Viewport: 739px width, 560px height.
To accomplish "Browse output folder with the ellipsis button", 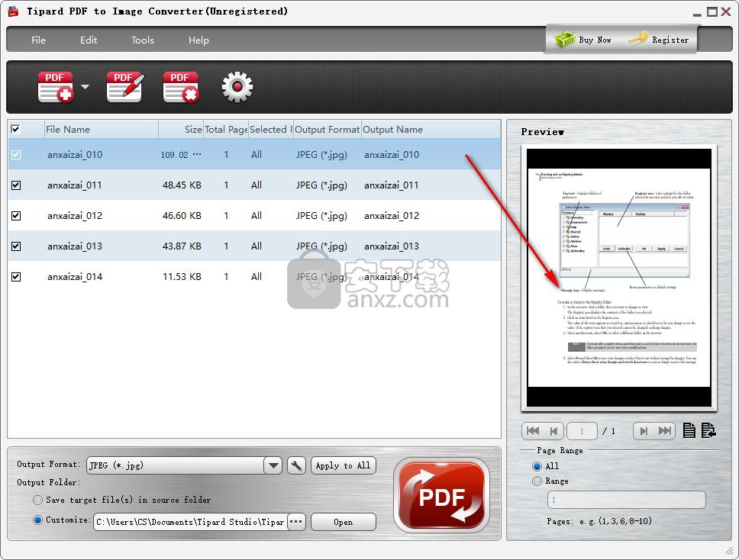I will pos(296,522).
